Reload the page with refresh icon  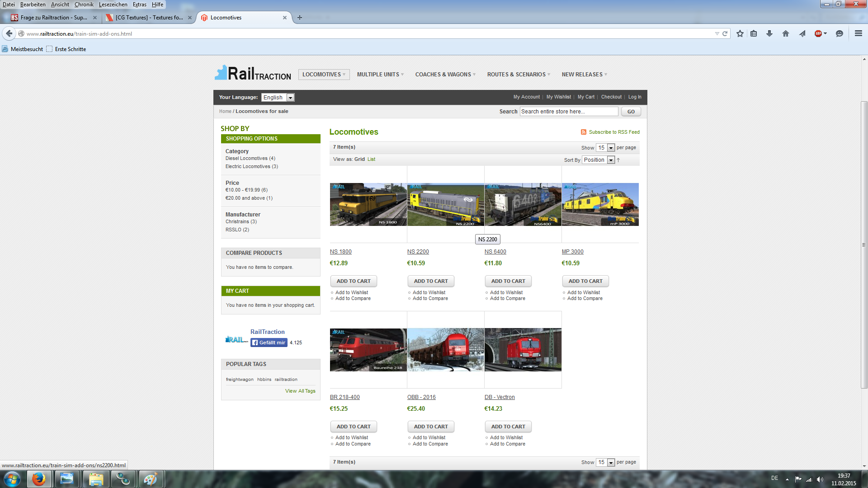[x=725, y=33]
